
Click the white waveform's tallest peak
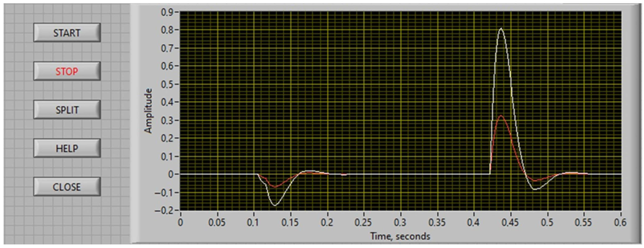click(x=501, y=28)
